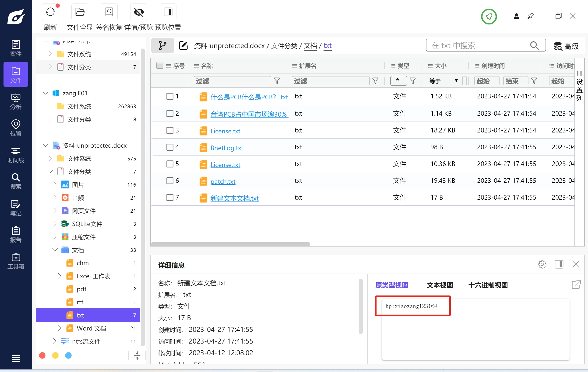Click the 扩展名 column filter funnel
Screen dimensions: 588x372
375,81
